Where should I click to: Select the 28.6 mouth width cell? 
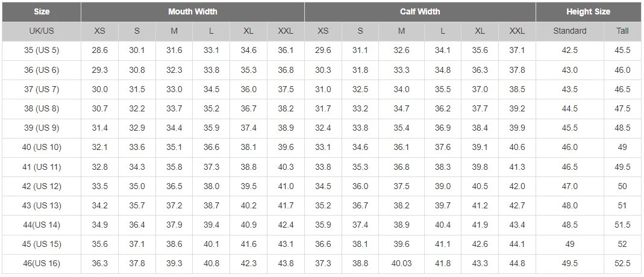click(x=100, y=51)
